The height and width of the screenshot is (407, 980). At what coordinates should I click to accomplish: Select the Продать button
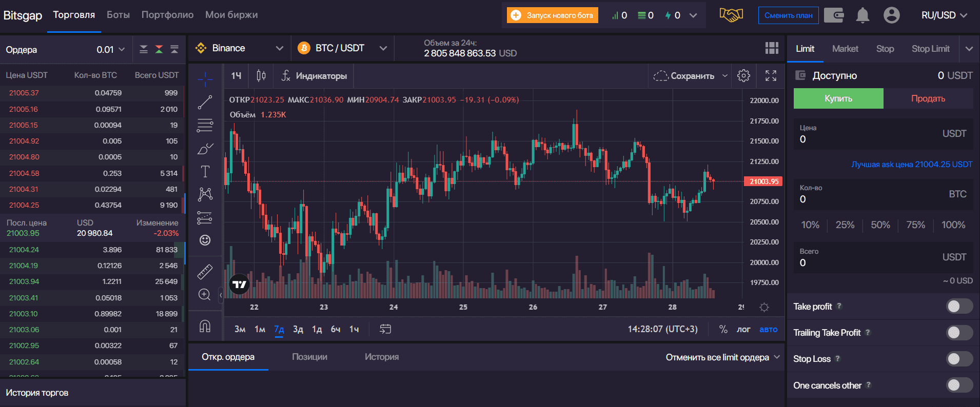click(x=928, y=98)
